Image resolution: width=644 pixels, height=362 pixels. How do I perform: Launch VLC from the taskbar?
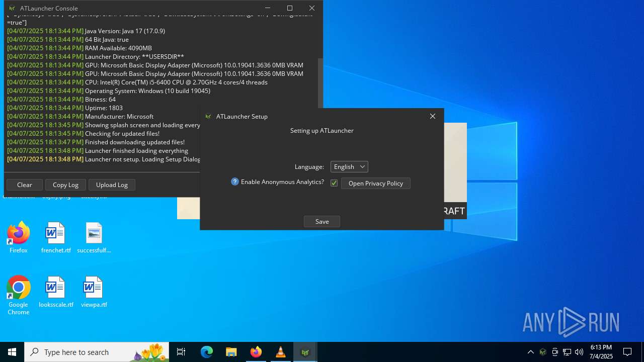(x=280, y=352)
